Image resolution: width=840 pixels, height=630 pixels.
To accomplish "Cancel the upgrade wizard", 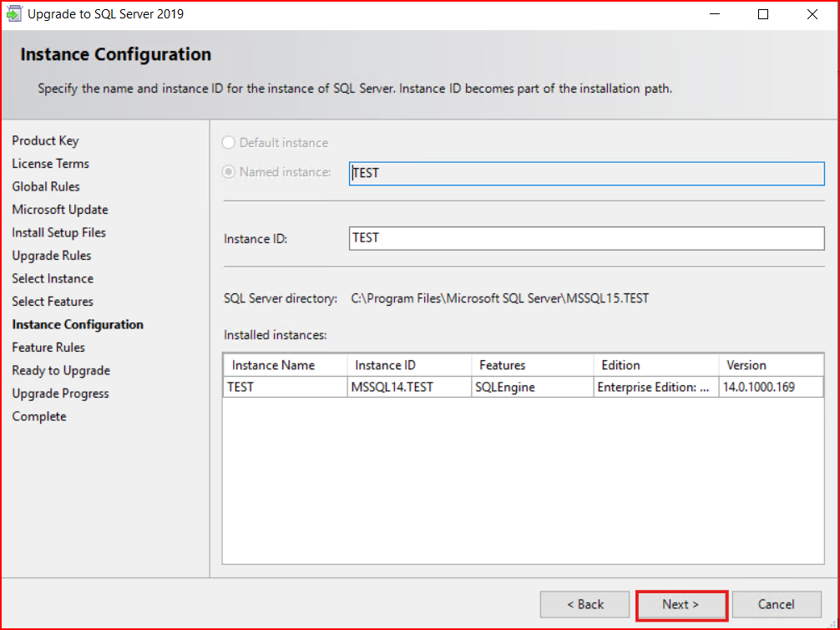I will (776, 604).
